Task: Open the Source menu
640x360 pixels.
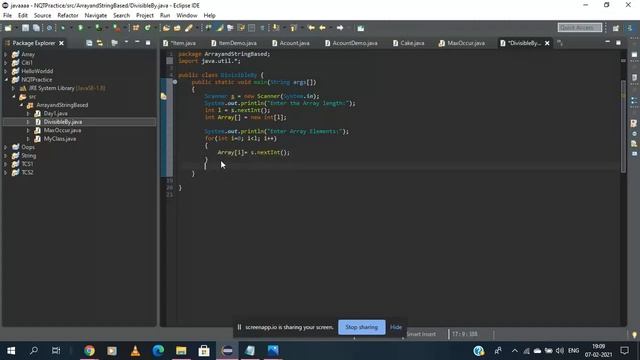Action: point(42,15)
